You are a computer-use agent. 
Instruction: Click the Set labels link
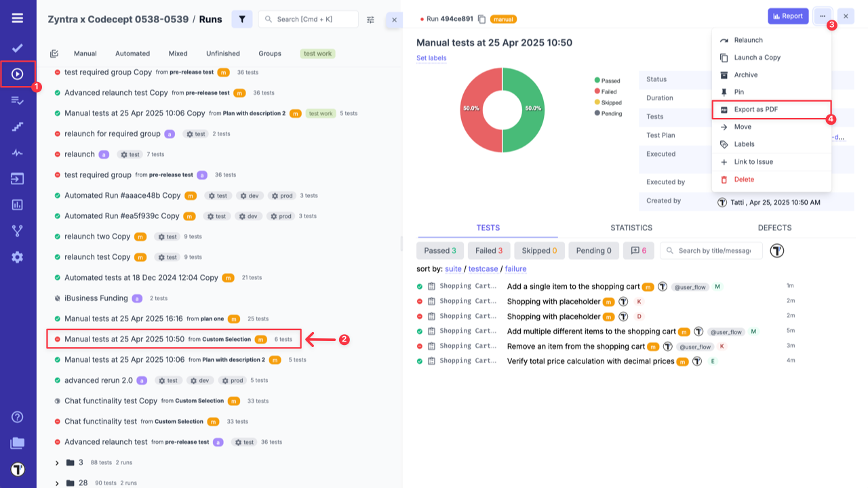pyautogui.click(x=431, y=58)
